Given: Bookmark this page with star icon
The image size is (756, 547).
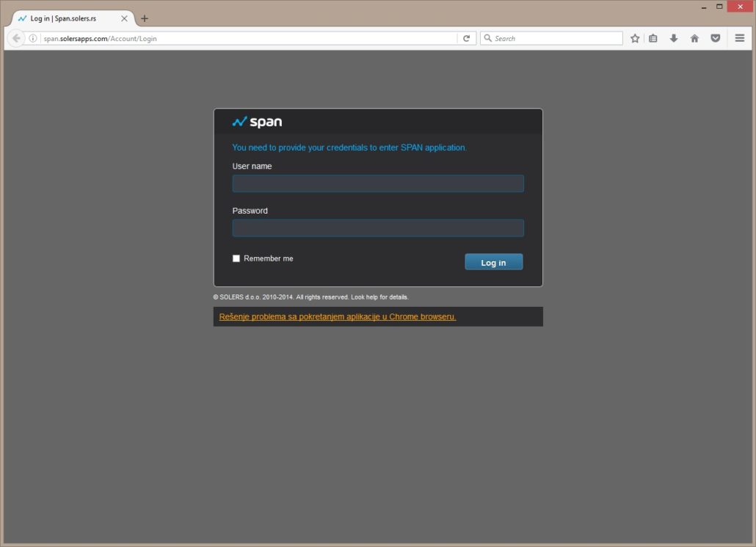Looking at the screenshot, I should tap(635, 38).
